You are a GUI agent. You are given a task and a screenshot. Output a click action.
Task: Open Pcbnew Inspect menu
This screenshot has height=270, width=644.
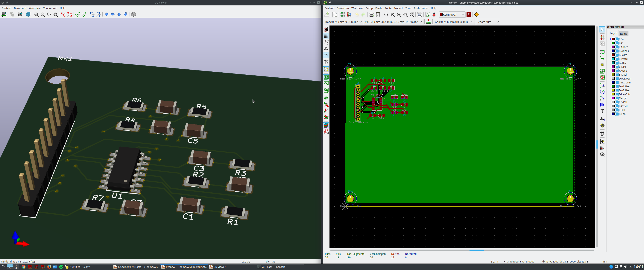click(399, 8)
